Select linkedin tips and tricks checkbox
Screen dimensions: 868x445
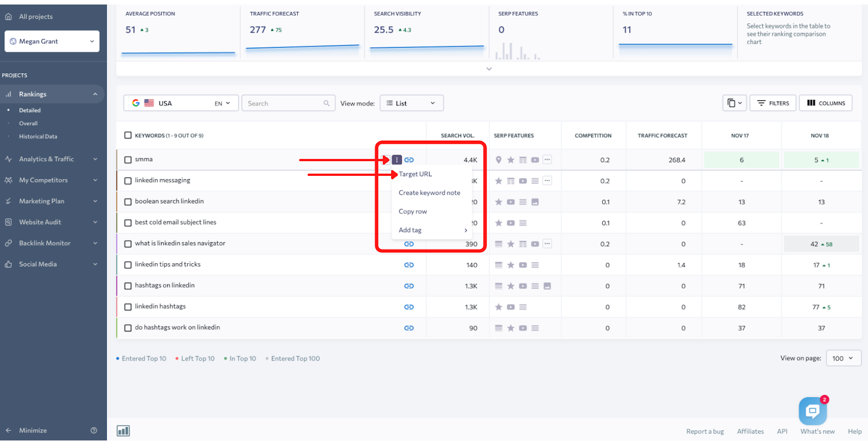[x=128, y=265]
